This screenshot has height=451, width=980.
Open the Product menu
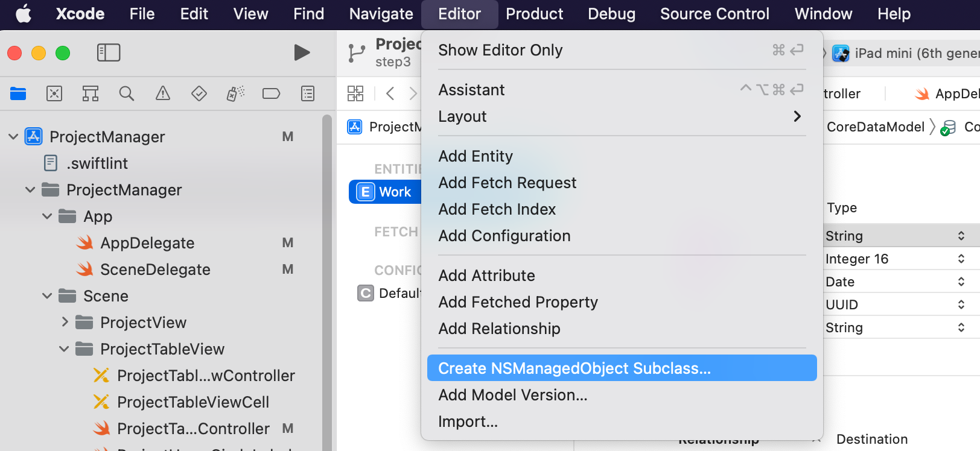coord(535,14)
